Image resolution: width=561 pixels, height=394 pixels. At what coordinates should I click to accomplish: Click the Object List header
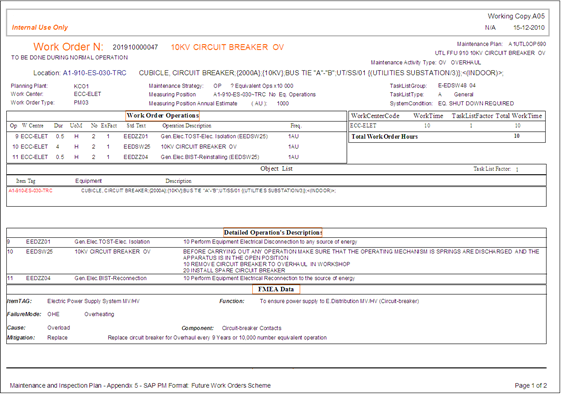[276, 169]
